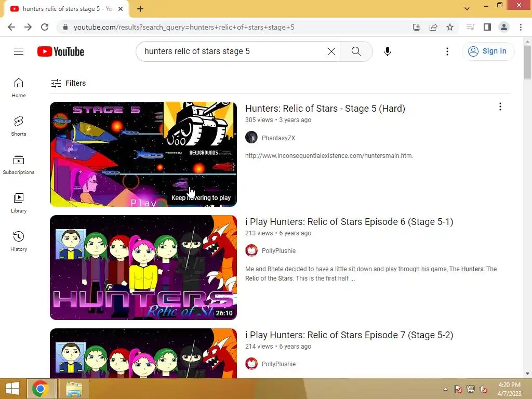Close the hunters relic of stars tab
Screen dimensions: 532x399
click(121, 9)
